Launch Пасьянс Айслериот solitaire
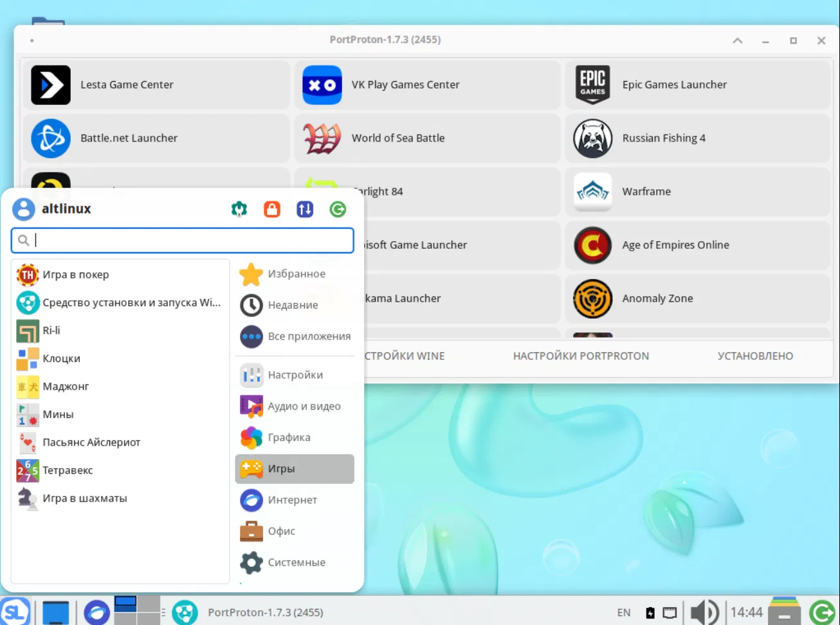 pyautogui.click(x=120, y=442)
